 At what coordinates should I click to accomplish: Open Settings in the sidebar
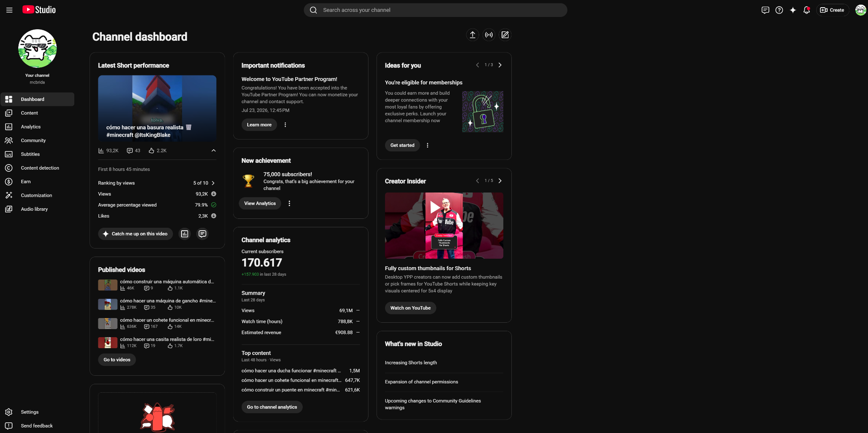coord(37,412)
